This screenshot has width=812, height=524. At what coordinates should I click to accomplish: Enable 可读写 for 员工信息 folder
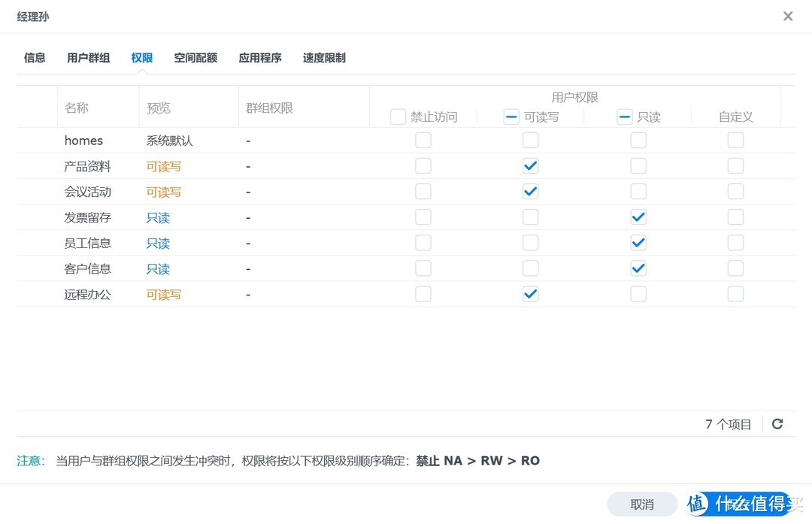pyautogui.click(x=530, y=242)
